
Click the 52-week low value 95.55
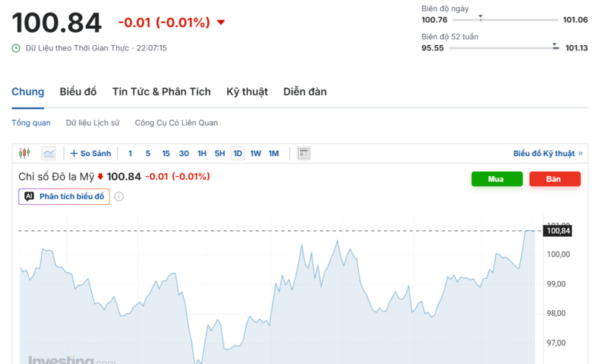433,48
